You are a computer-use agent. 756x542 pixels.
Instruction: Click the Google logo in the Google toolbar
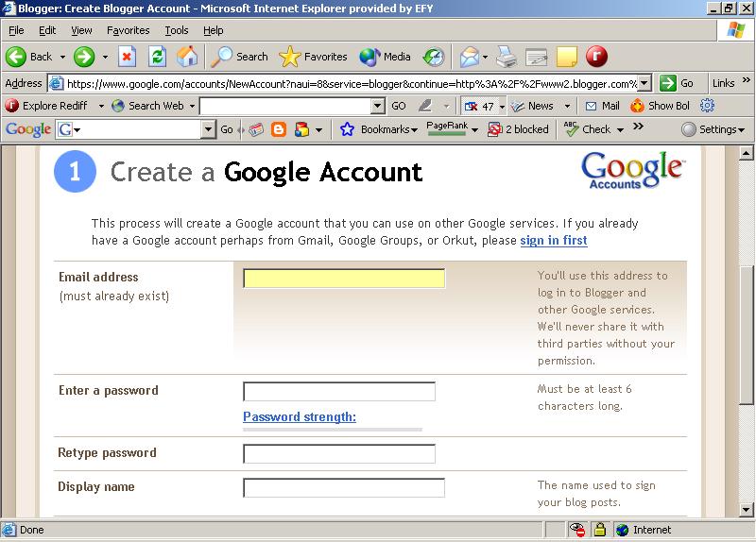click(x=28, y=129)
